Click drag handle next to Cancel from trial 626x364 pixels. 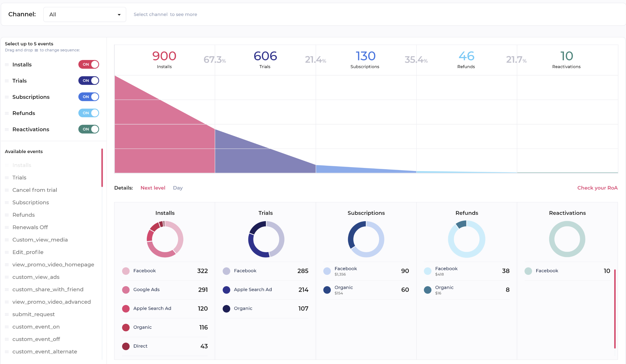pos(7,190)
